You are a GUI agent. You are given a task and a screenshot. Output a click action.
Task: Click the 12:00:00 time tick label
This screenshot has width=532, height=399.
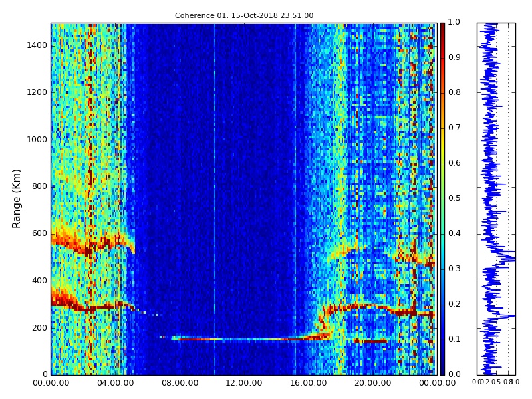coord(244,383)
